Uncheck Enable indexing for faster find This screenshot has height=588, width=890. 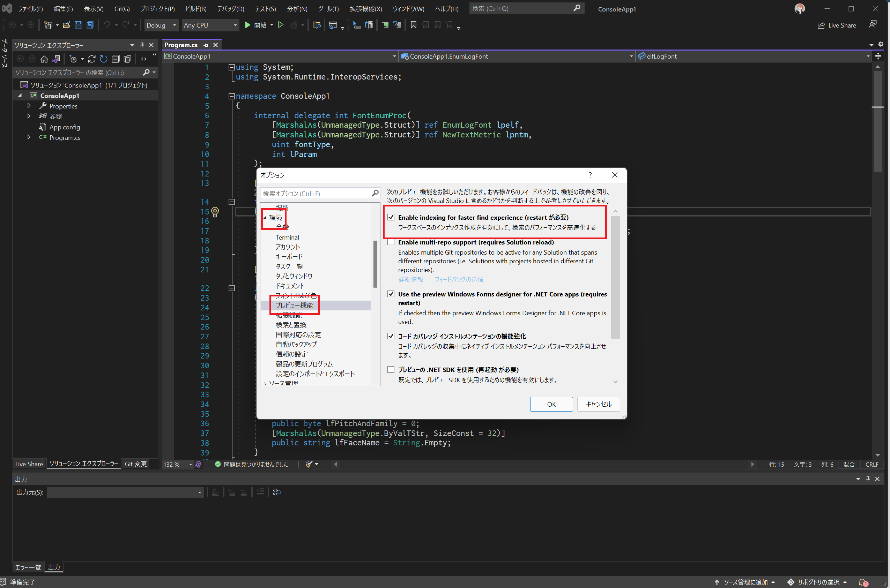[391, 217]
